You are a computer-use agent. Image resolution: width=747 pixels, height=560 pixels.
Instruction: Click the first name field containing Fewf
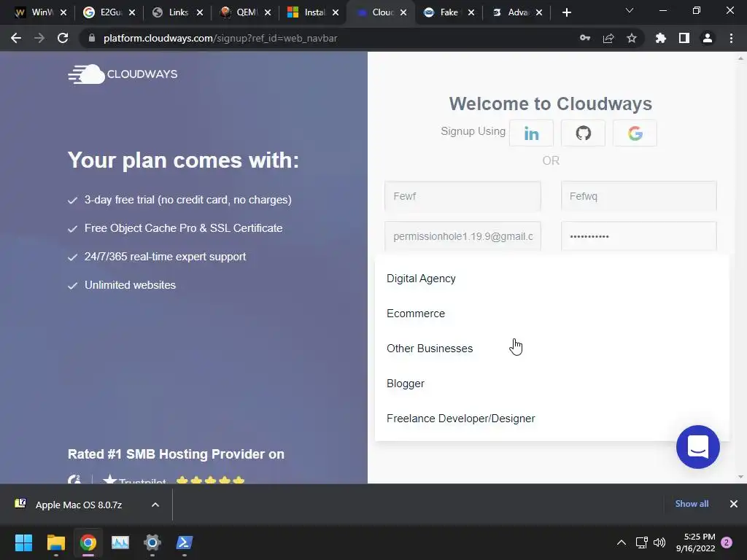tap(462, 196)
